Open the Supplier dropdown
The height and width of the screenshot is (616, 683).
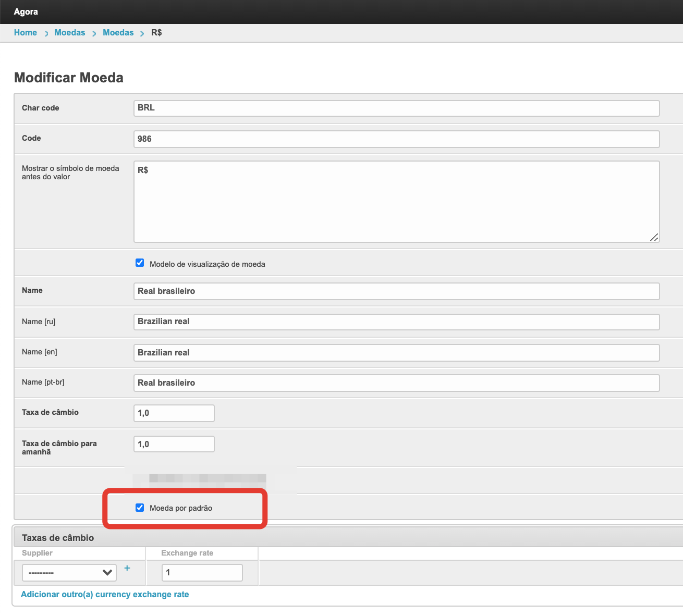[x=69, y=573]
